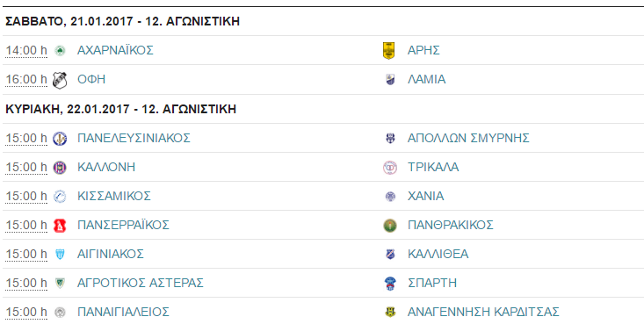This screenshot has width=644, height=324.
Task: Select the ΠΑΝΘΡΑΚΙΚΟΣ green circular emblem
Action: click(x=390, y=226)
